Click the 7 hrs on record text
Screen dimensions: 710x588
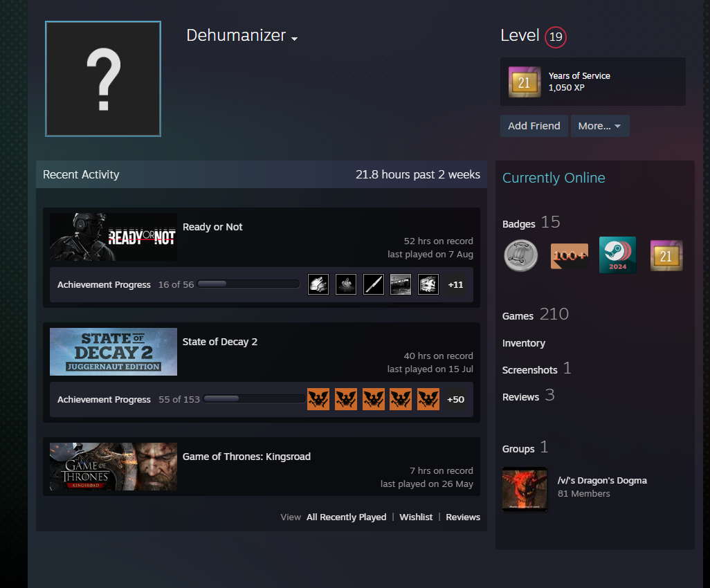pos(441,471)
